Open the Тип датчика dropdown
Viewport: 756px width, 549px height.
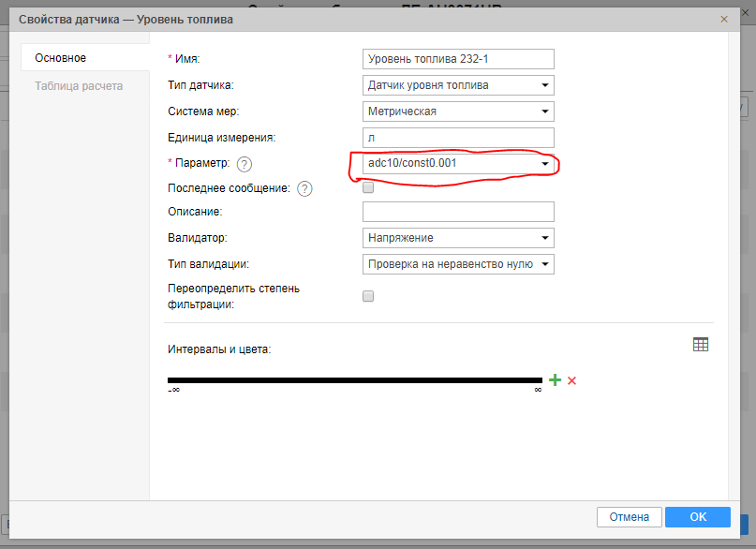click(458, 85)
